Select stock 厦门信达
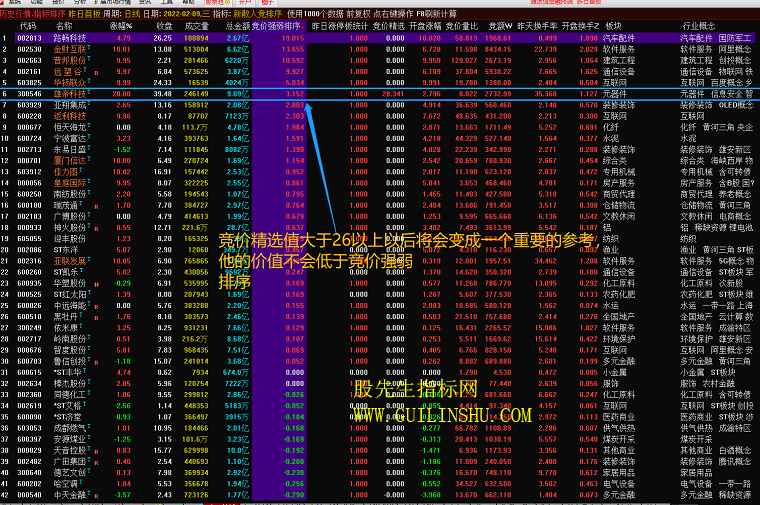The width and height of the screenshot is (760, 505). tap(69, 160)
